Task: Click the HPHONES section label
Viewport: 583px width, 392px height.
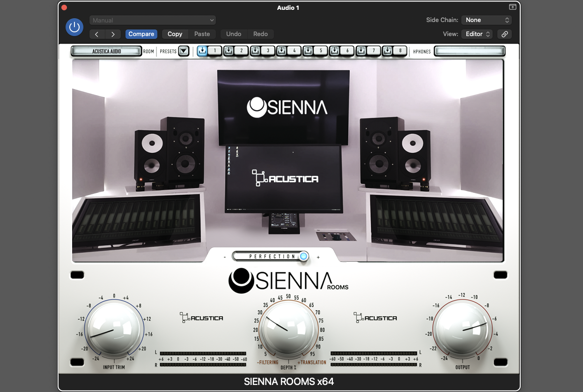Action: [422, 52]
